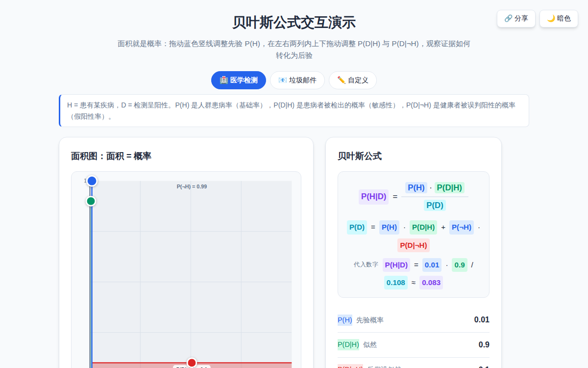The height and width of the screenshot is (368, 588).
Task: Click the 0.01 substituted value chip
Action: tap(432, 265)
